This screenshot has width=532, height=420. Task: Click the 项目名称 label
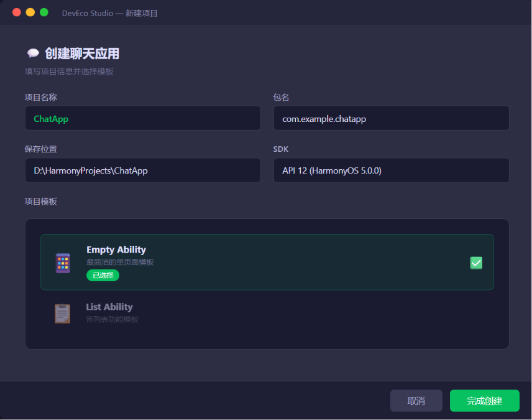41,98
